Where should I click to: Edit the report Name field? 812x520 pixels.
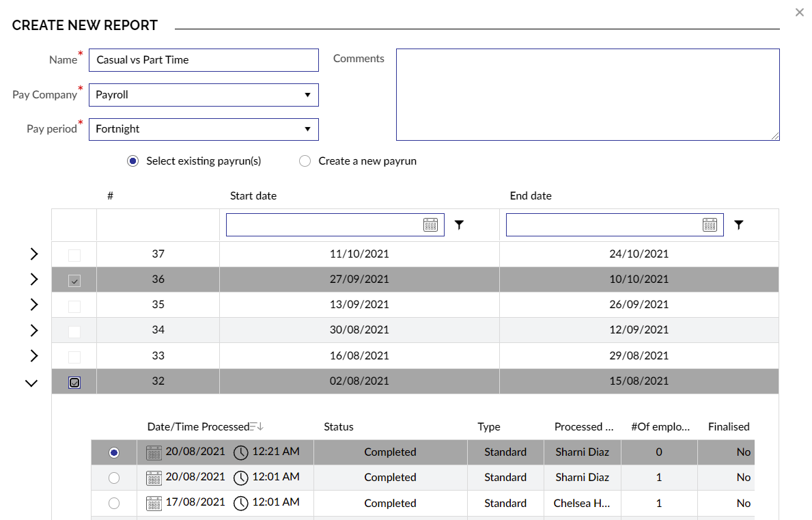204,60
